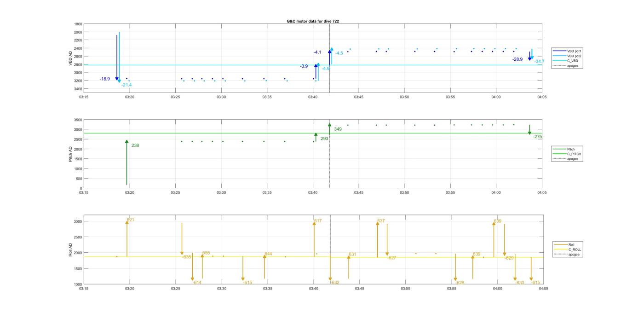Click the '3500' tick on Pitch axis
The height and width of the screenshot is (319, 644).
tap(78, 120)
